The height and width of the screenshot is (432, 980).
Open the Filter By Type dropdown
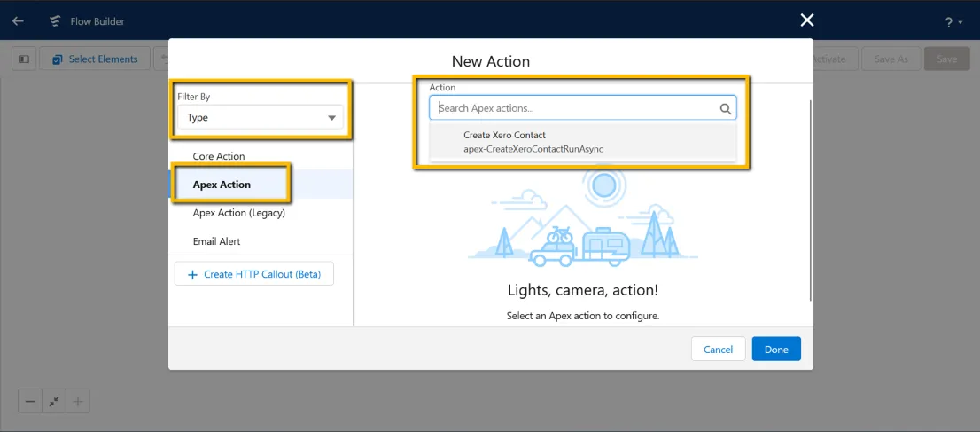[x=260, y=117]
